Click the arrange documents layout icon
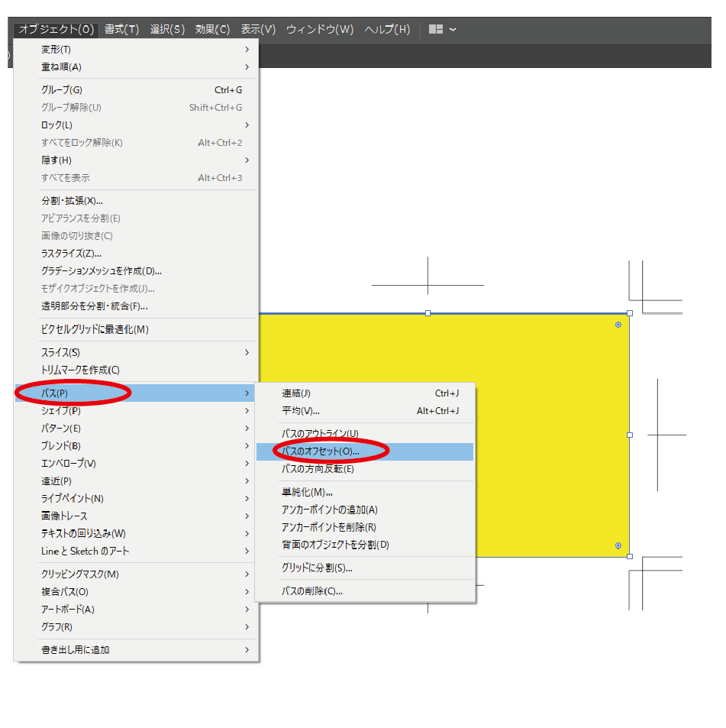 click(436, 29)
